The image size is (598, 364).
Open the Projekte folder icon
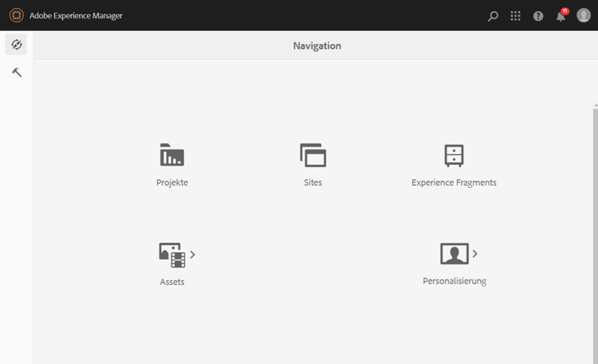[x=172, y=155]
